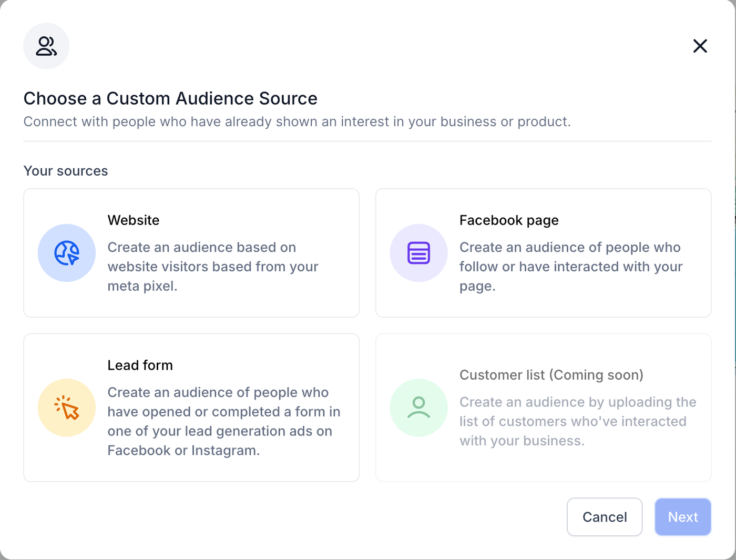The height and width of the screenshot is (560, 736).
Task: Click the 'Choose a Custom Audience Source' heading
Action: 170,98
